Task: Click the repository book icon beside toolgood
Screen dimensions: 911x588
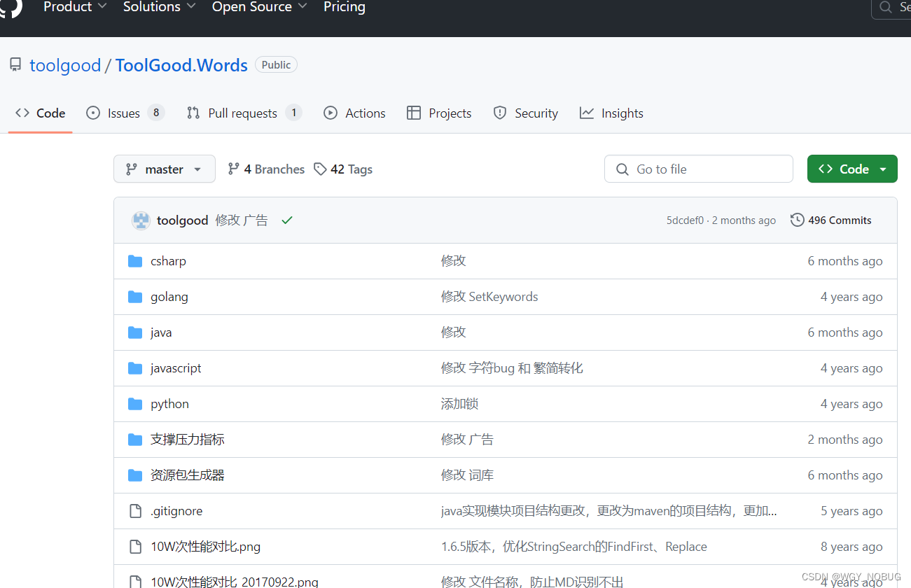Action: (15, 65)
